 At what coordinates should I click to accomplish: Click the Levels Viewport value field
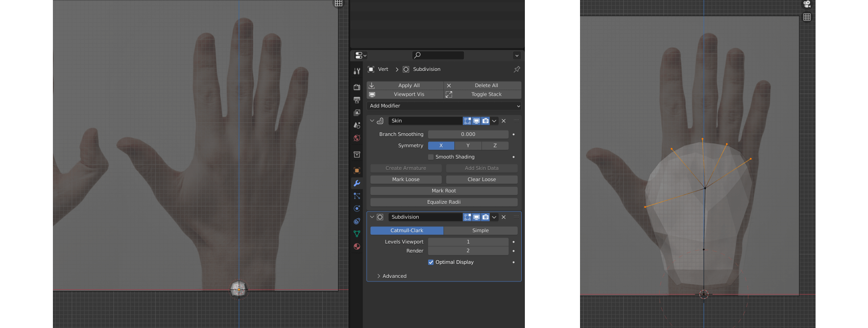coord(468,242)
